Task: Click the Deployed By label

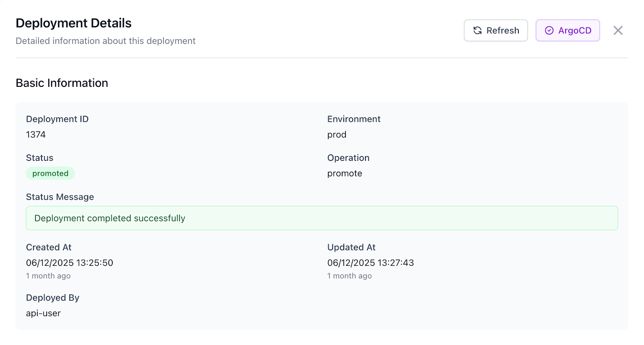Action: (x=53, y=298)
